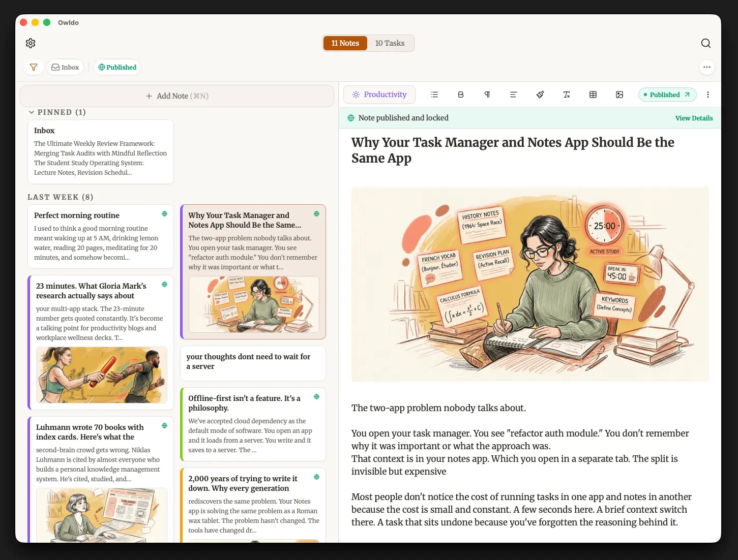Toggle bold formatting in toolbar

pos(461,95)
